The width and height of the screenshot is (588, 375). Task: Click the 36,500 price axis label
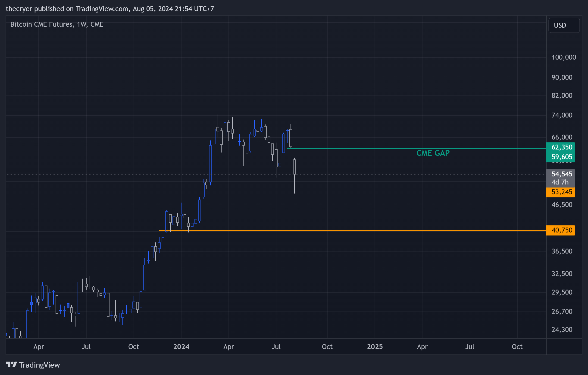pos(562,251)
